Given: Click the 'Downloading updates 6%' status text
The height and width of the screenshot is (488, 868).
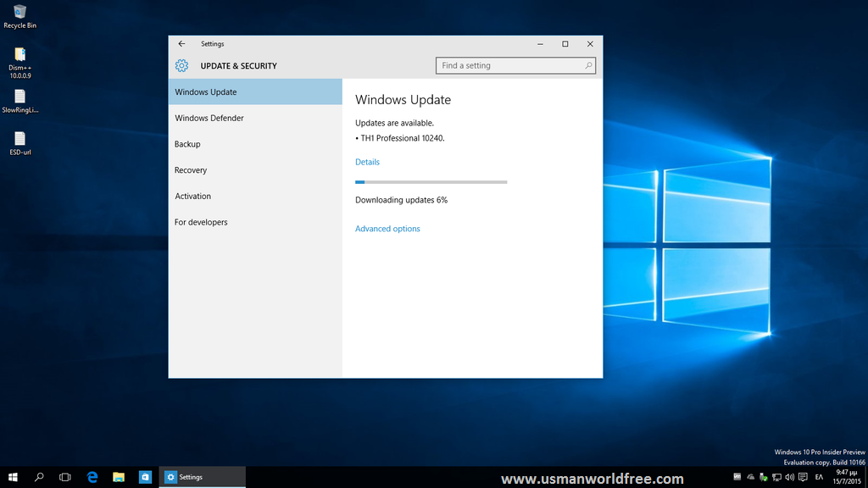Looking at the screenshot, I should coord(401,200).
